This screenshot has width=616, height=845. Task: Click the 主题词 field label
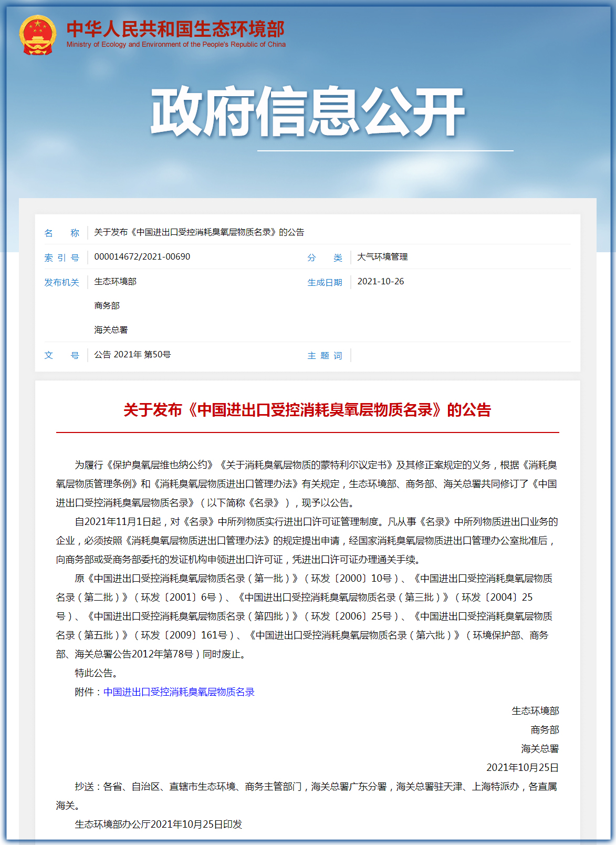325,356
